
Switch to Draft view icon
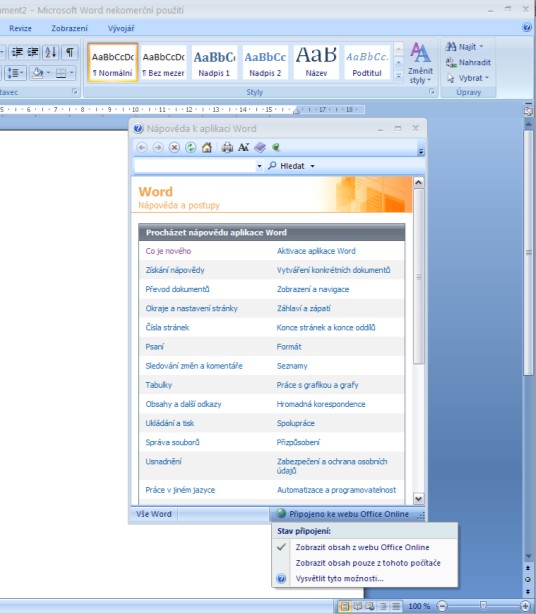[396, 607]
